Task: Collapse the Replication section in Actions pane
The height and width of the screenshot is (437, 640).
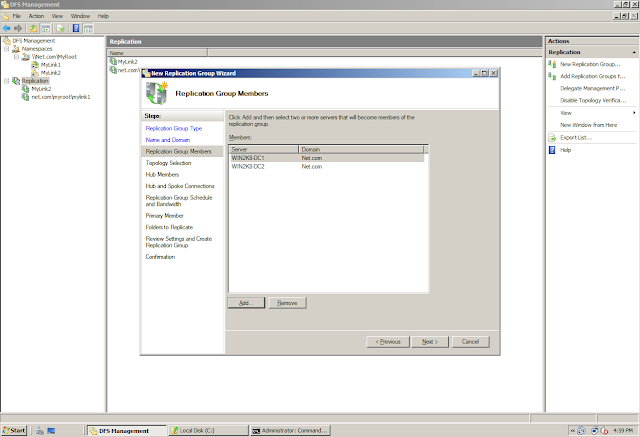Action: tap(634, 52)
